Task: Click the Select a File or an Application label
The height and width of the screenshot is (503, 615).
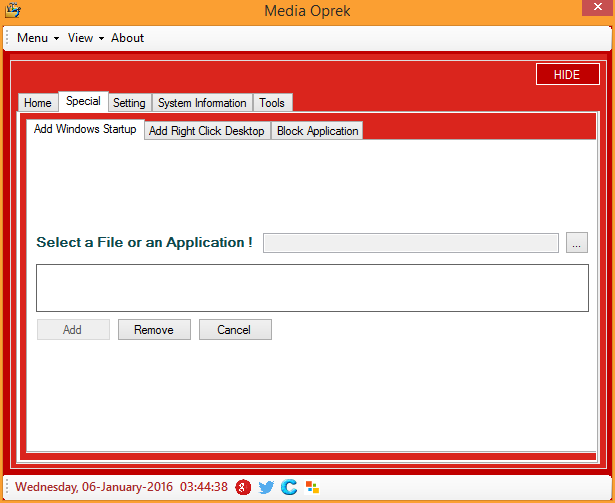Action: [144, 242]
